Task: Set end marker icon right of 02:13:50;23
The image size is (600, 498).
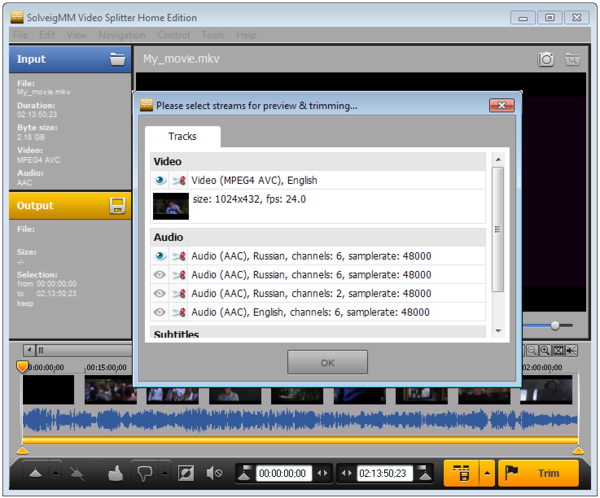Action: click(424, 473)
